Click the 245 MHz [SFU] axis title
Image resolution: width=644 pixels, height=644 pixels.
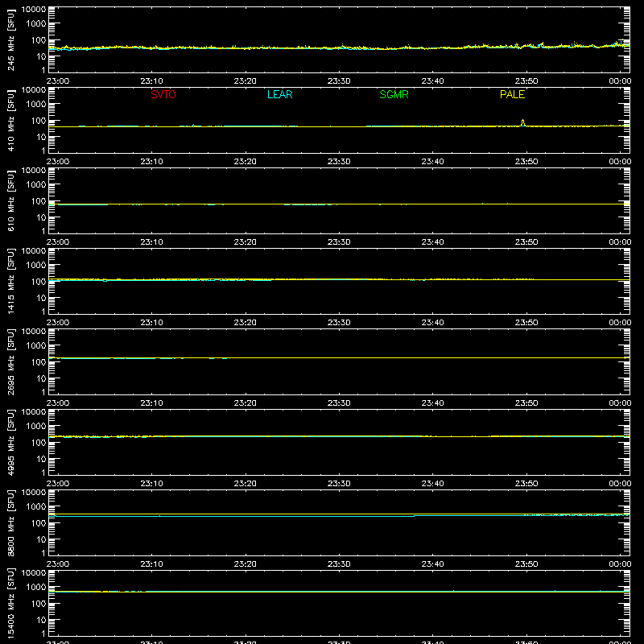pos(11,39)
